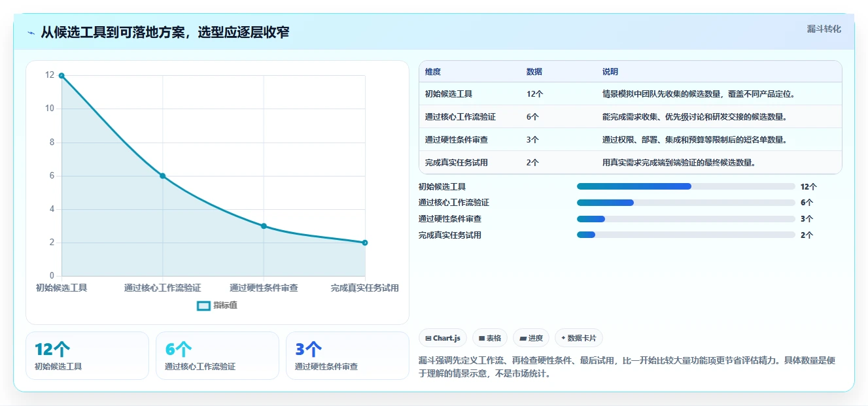Click the description starting 用真实需求完成

click(x=680, y=163)
